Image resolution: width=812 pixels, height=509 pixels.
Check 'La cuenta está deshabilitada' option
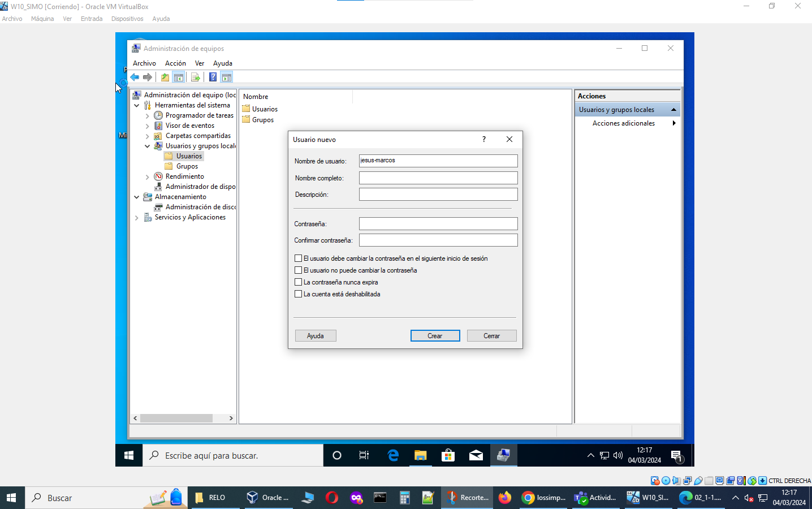[299, 294]
